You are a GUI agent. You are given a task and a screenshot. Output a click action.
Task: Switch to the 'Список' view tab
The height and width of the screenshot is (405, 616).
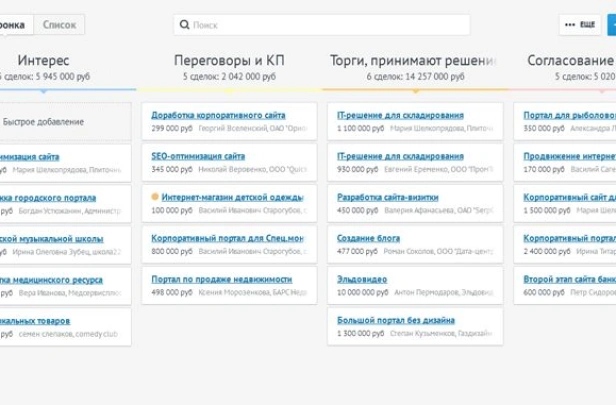tap(59, 24)
